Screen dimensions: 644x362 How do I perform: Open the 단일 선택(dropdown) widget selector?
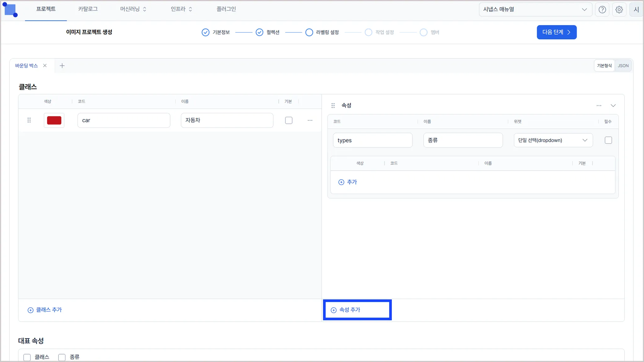(553, 140)
